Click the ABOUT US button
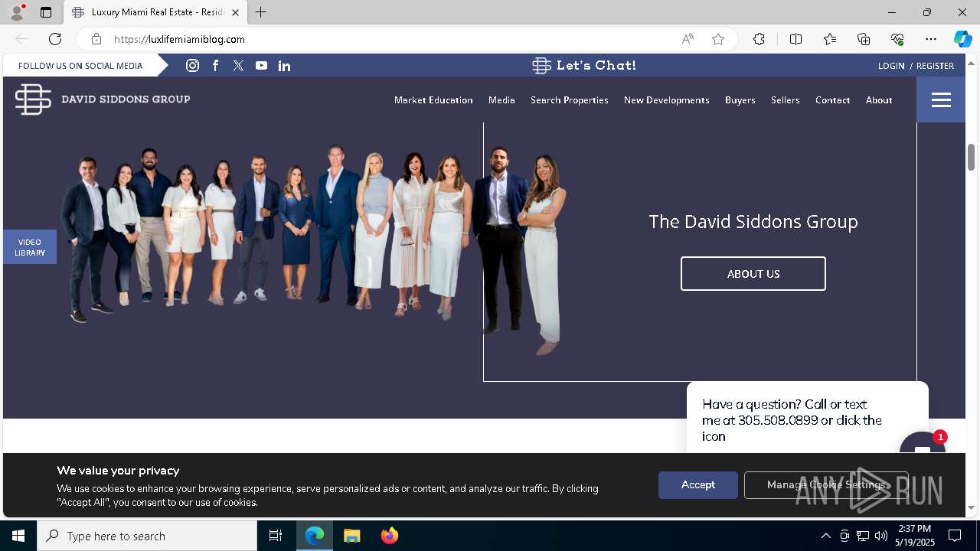 tap(753, 274)
